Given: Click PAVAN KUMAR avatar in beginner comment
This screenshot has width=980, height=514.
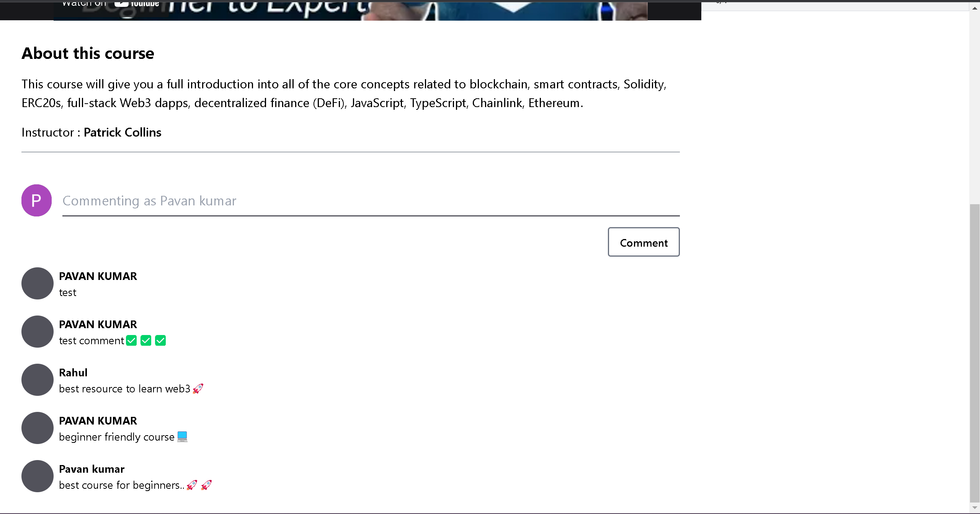Looking at the screenshot, I should point(38,427).
